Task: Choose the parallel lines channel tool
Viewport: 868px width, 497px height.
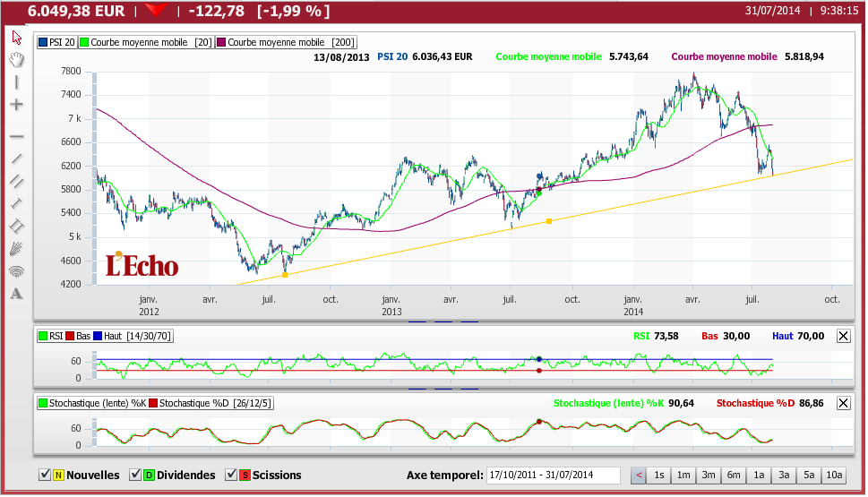Action: click(x=16, y=181)
